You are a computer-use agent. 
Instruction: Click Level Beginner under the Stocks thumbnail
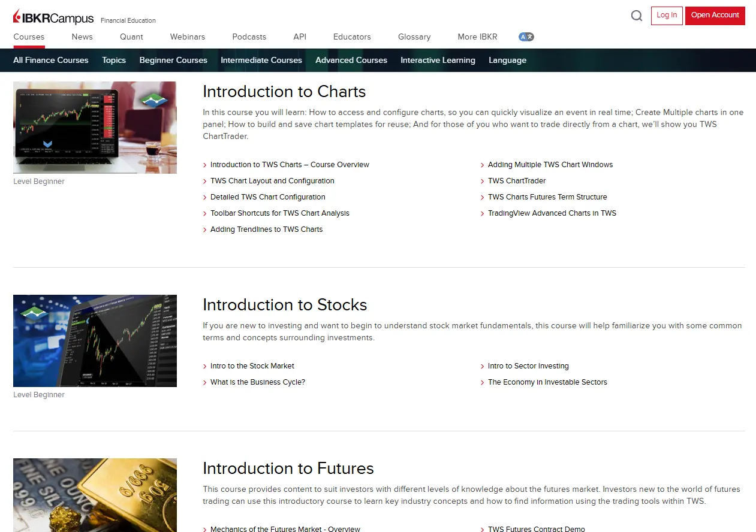[x=39, y=395]
